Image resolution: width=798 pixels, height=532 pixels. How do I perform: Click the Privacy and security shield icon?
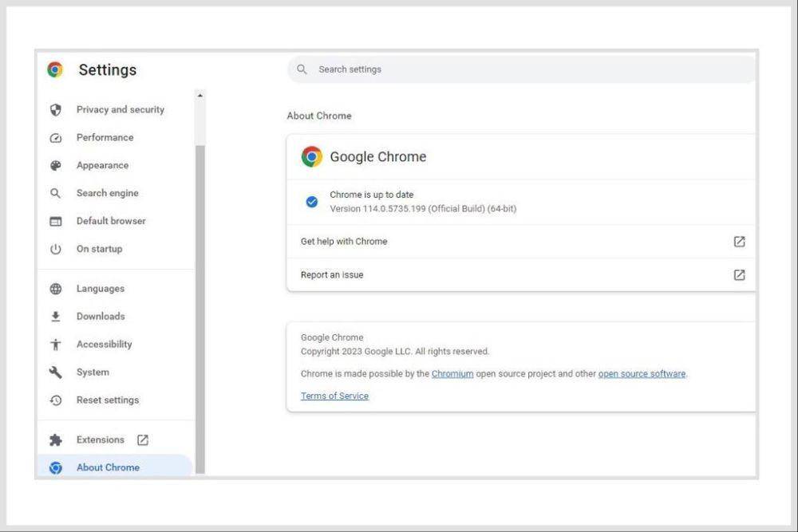[x=56, y=110]
